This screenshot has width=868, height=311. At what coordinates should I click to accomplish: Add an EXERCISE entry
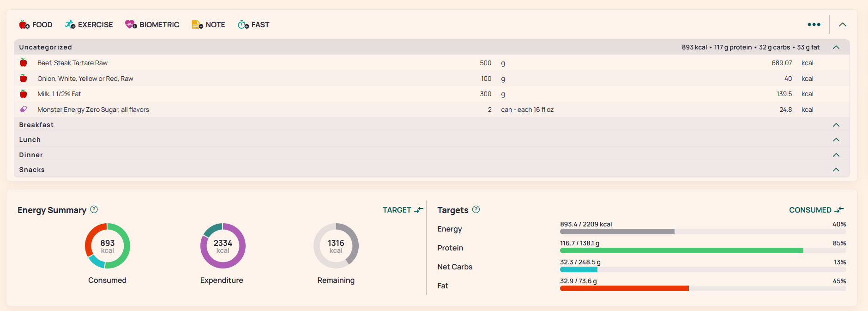click(x=89, y=24)
